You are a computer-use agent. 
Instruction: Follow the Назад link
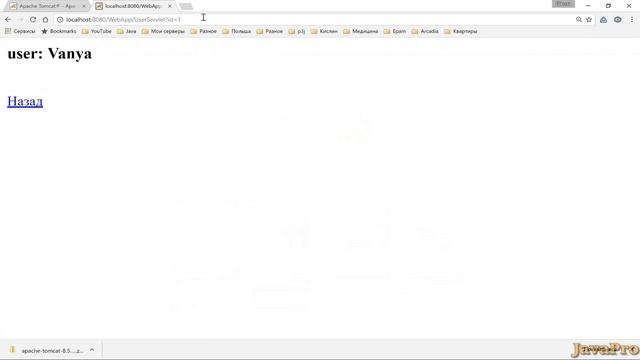25,101
